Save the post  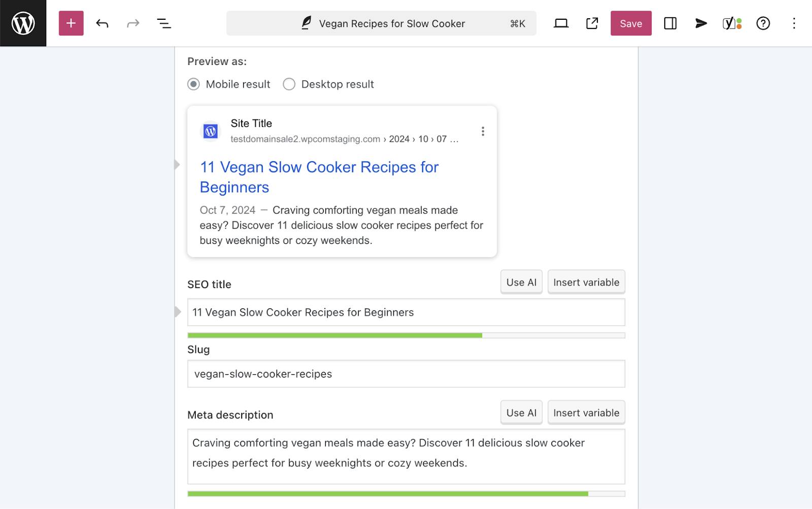631,23
